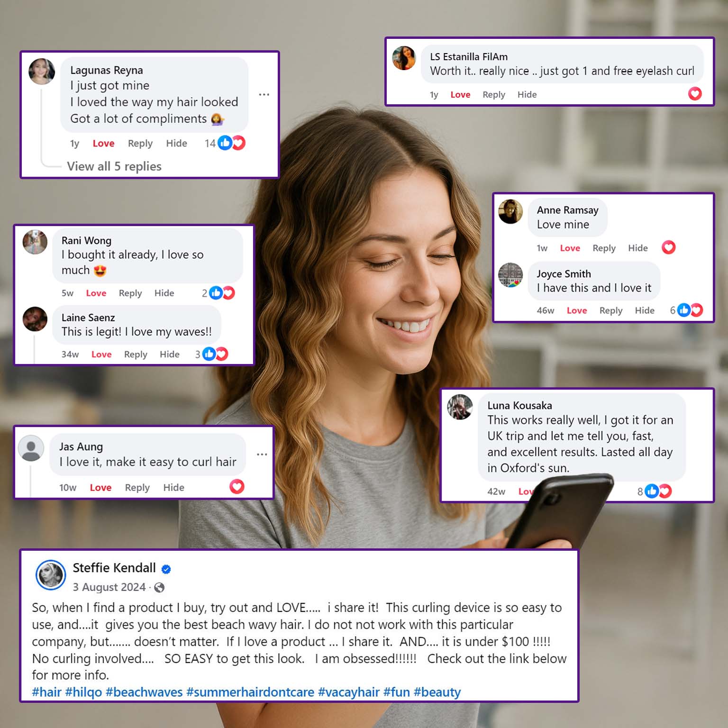
Task: Click heart reaction on LS Estanilla FilAm's comment
Action: pyautogui.click(x=695, y=94)
